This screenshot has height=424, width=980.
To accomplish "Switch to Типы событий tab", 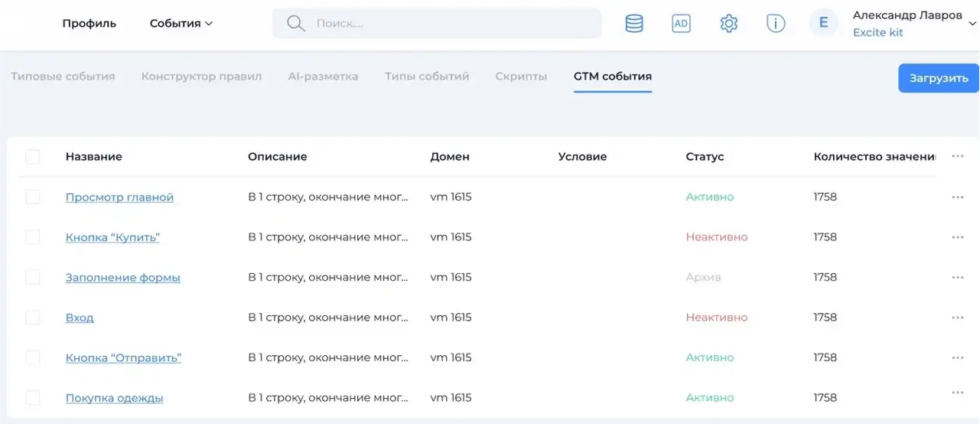I will [427, 77].
